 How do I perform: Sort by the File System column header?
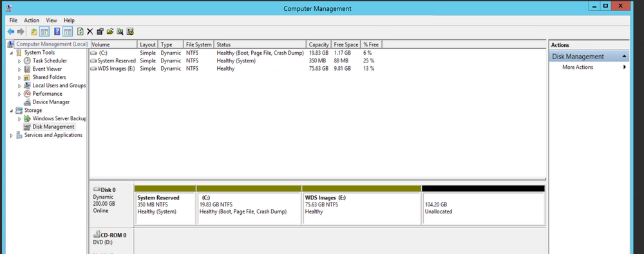[199, 44]
